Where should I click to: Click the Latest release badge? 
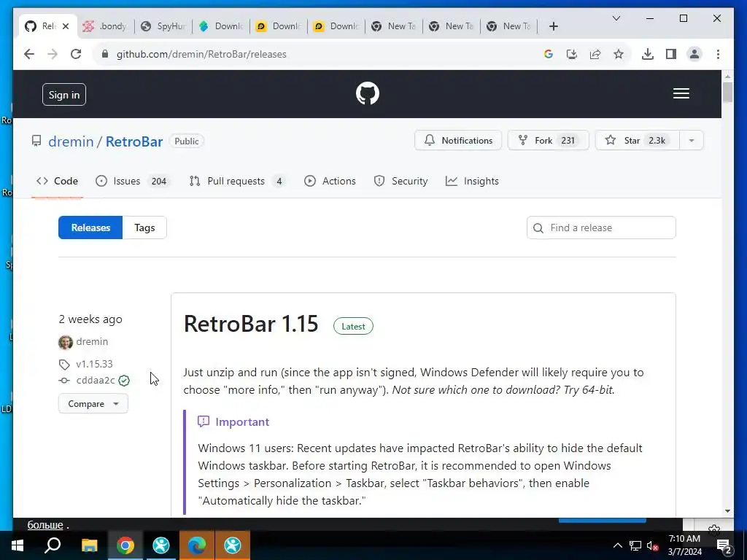(353, 326)
